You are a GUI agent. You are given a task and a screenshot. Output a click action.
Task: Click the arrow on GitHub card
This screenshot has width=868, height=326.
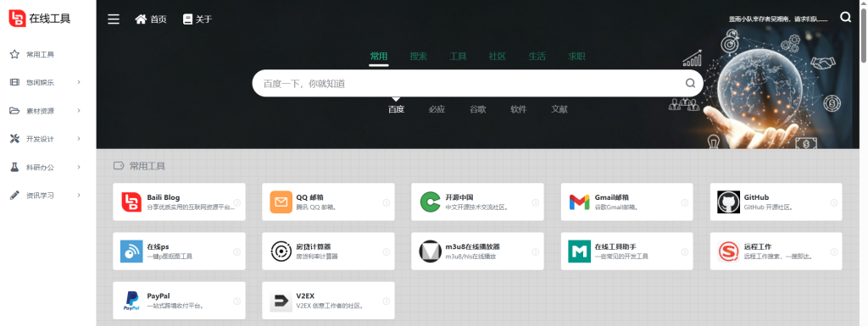(x=834, y=202)
